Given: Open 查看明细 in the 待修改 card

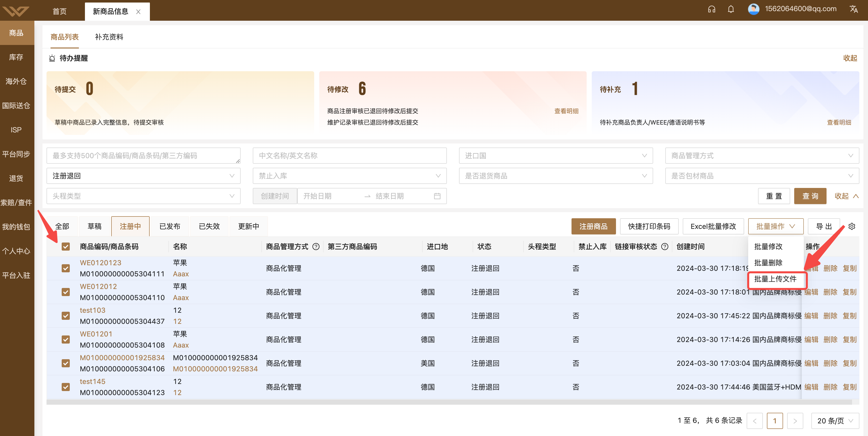Looking at the screenshot, I should pos(566,111).
